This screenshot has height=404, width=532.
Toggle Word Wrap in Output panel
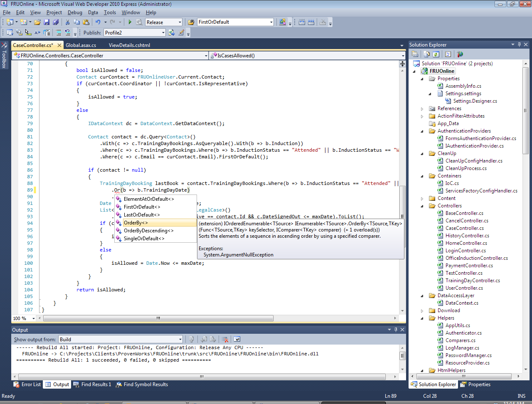[237, 339]
